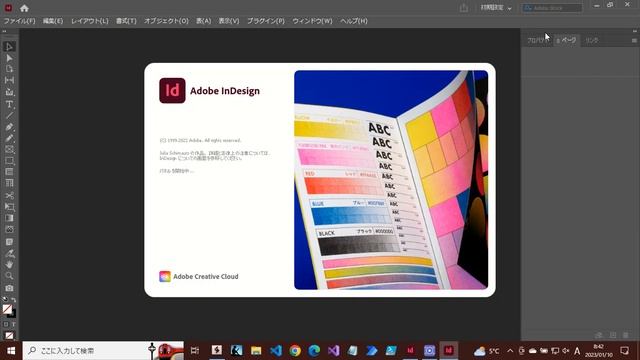Screen dimensions: 640x360
Task: Click the trash icon at panel bottom
Action: point(626,335)
